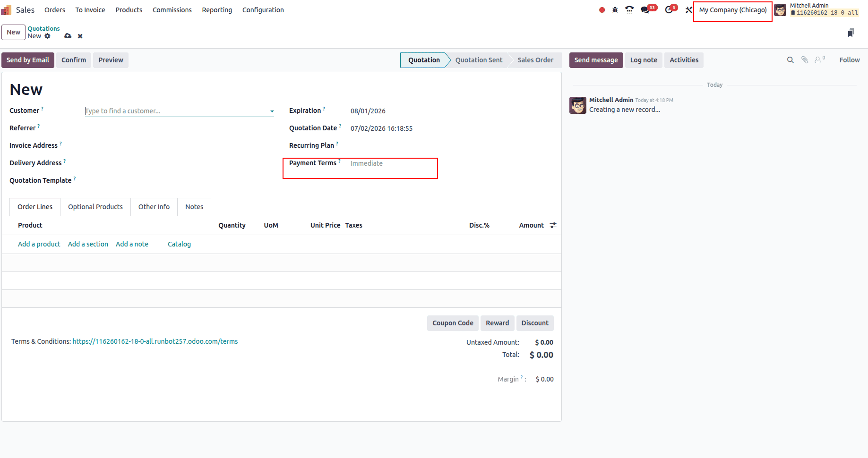868x458 pixels.
Task: Switch to the Order Lines tab
Action: 35,207
